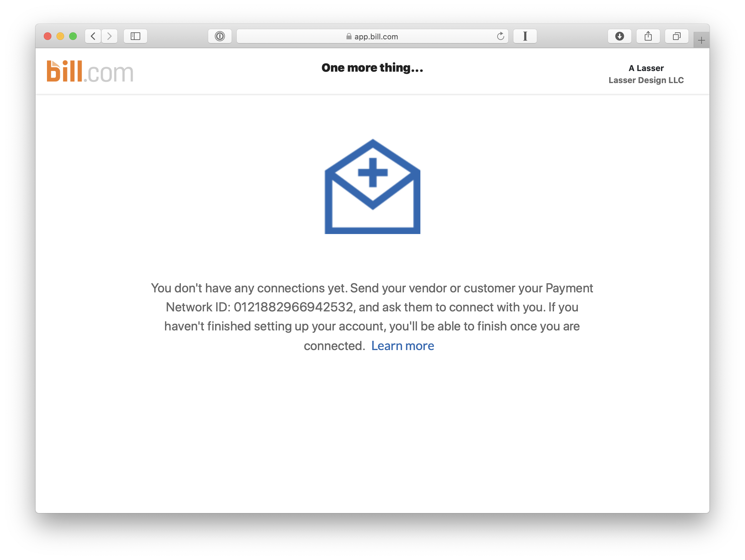Go back to the previous page
Screen dimensions: 745x560
[93, 36]
